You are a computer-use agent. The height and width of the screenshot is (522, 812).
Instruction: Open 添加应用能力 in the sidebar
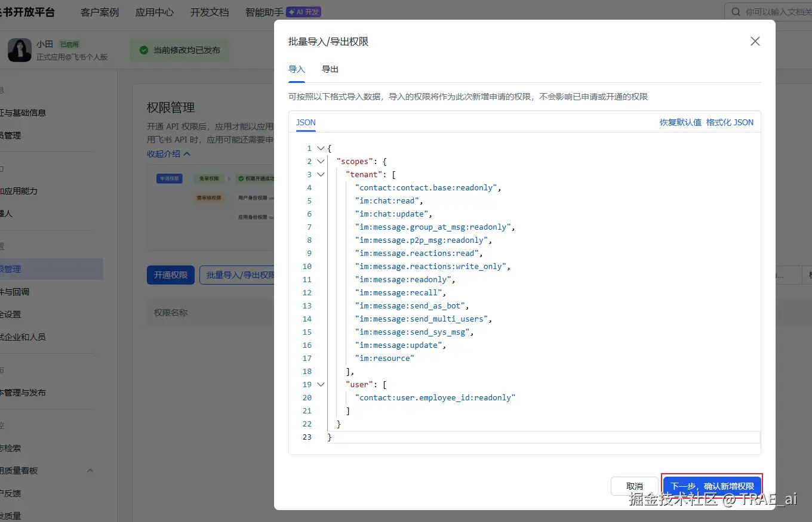[x=19, y=191]
